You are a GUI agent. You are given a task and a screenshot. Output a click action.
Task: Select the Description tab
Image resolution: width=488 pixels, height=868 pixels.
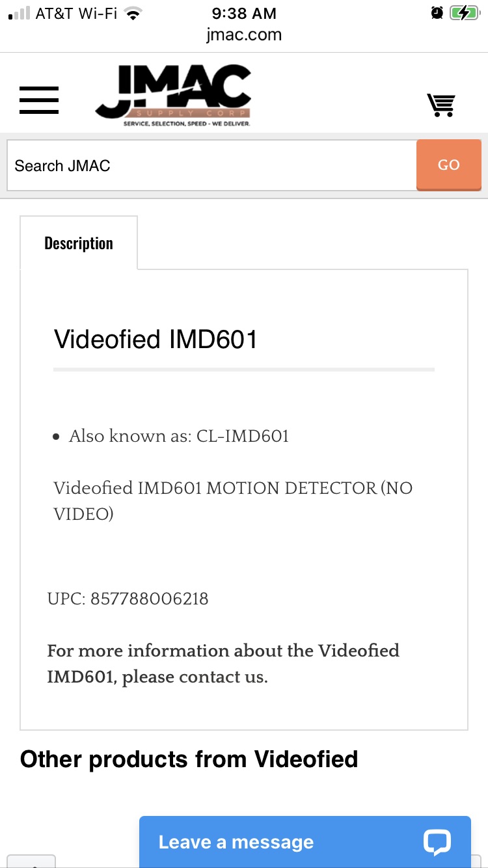pyautogui.click(x=79, y=243)
